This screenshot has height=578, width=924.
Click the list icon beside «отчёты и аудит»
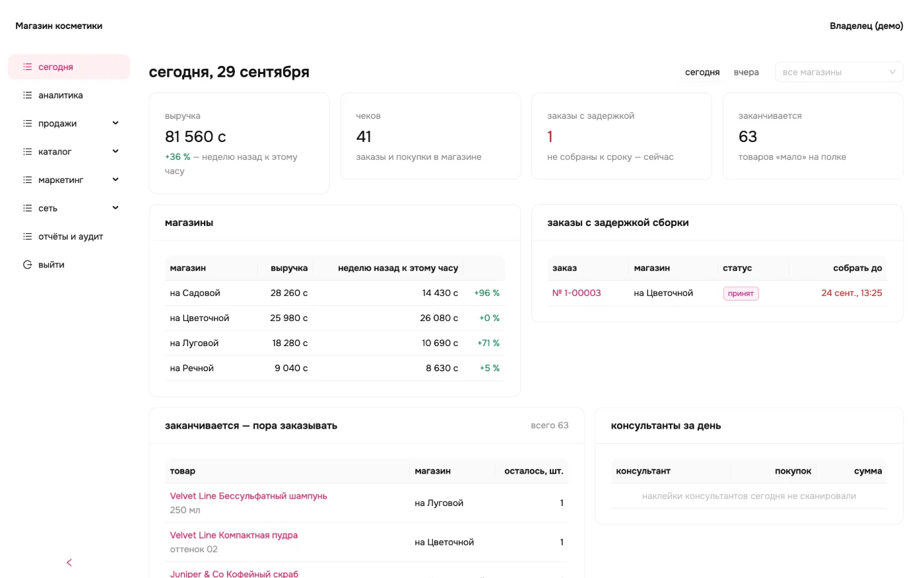28,236
